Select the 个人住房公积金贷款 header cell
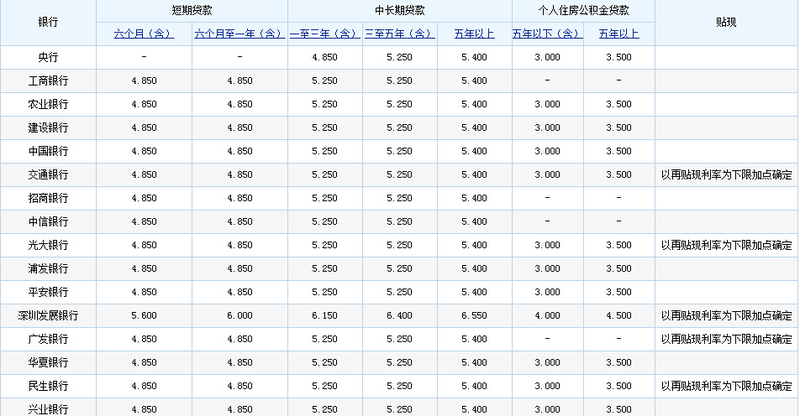The height and width of the screenshot is (416, 800). point(584,11)
